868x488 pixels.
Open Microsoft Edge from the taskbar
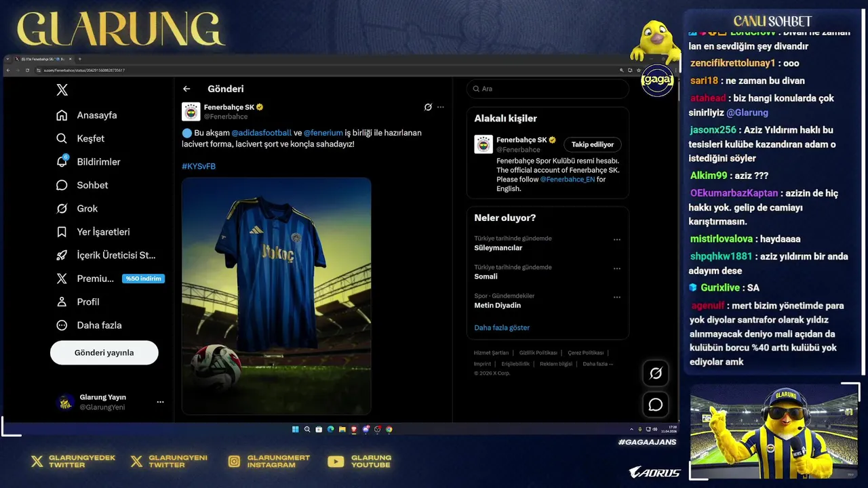point(330,429)
